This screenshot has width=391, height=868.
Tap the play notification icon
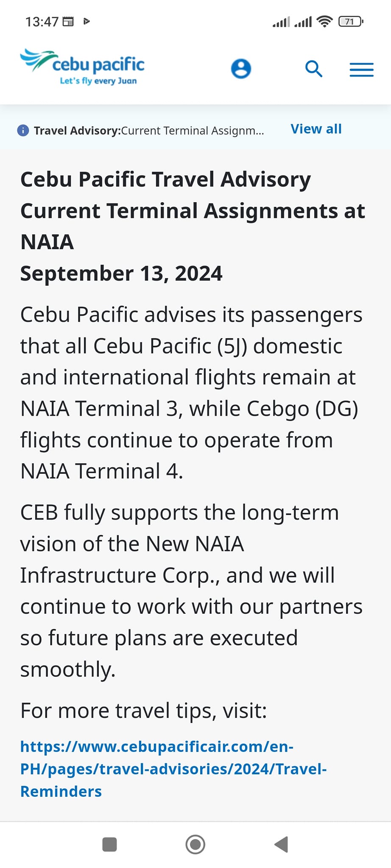(87, 21)
